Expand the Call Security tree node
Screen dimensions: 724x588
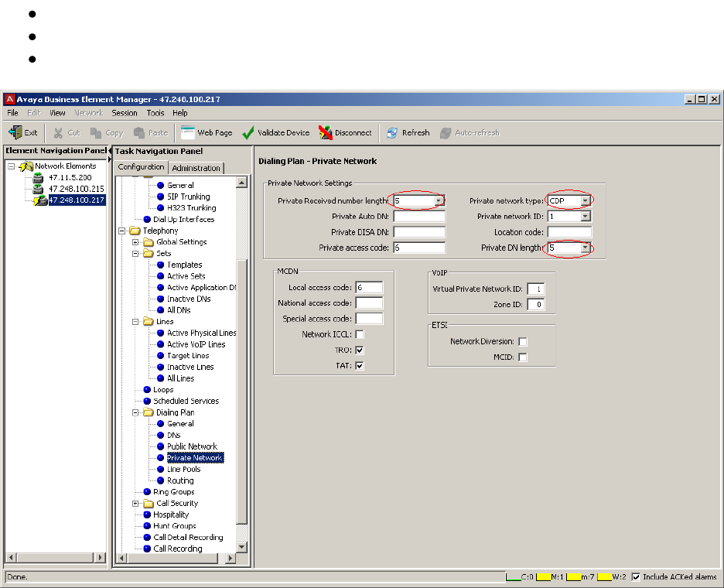(136, 504)
